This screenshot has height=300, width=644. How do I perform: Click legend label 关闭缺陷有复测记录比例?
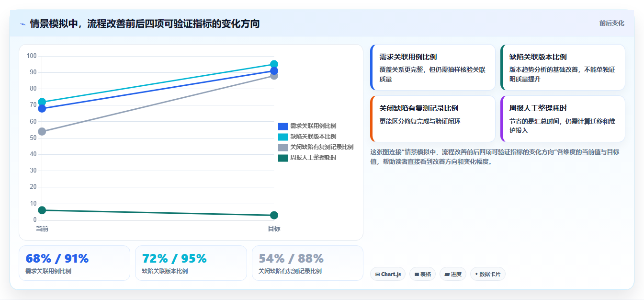point(322,147)
